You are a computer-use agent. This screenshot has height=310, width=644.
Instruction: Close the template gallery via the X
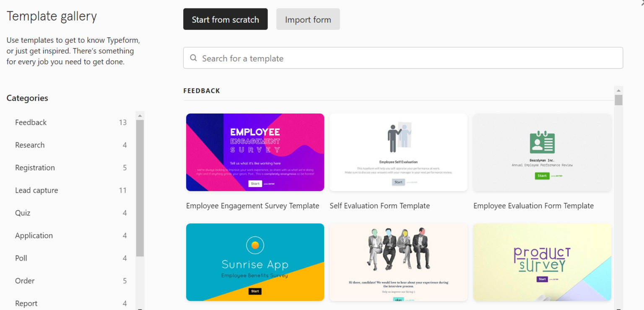pos(642,2)
